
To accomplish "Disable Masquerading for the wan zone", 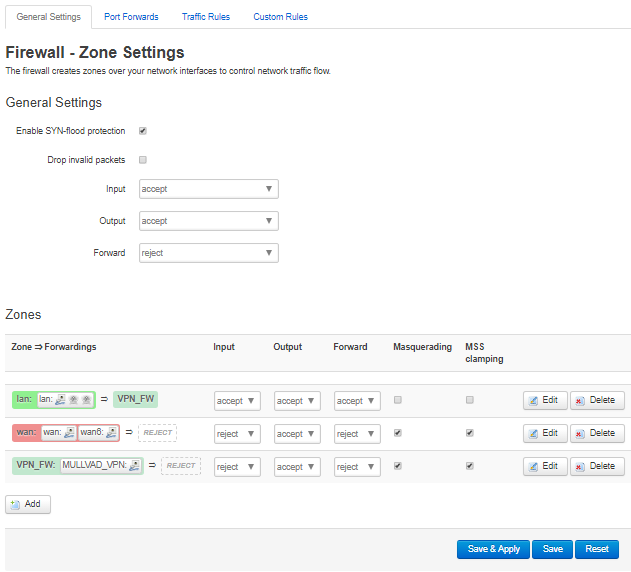I will click(398, 433).
